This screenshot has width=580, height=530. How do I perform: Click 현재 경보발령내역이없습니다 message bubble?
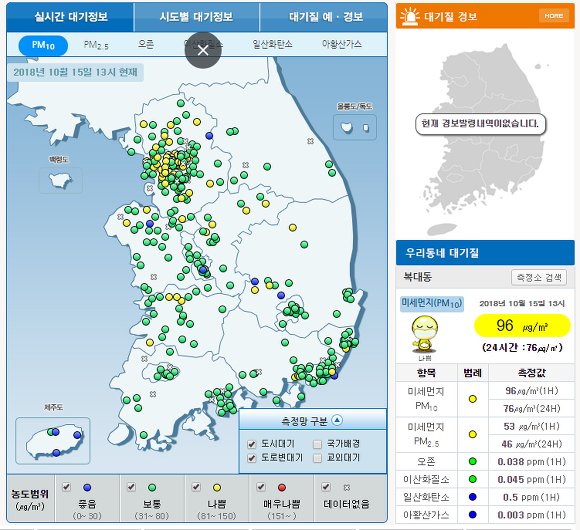[x=480, y=124]
